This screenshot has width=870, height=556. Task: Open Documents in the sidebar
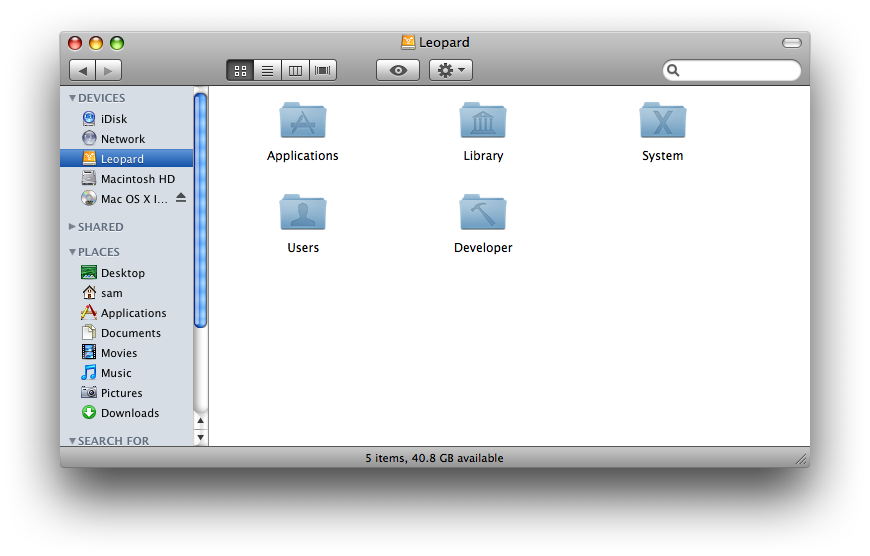[127, 333]
